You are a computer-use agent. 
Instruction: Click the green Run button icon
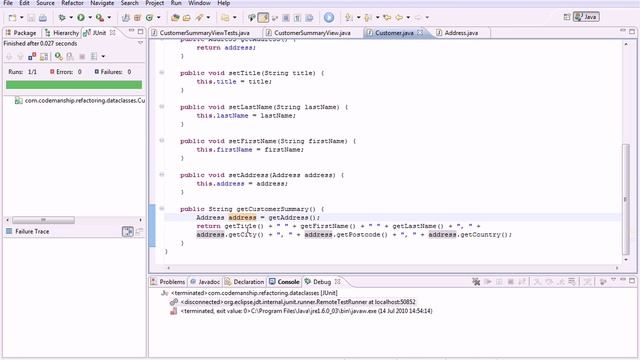click(x=81, y=18)
